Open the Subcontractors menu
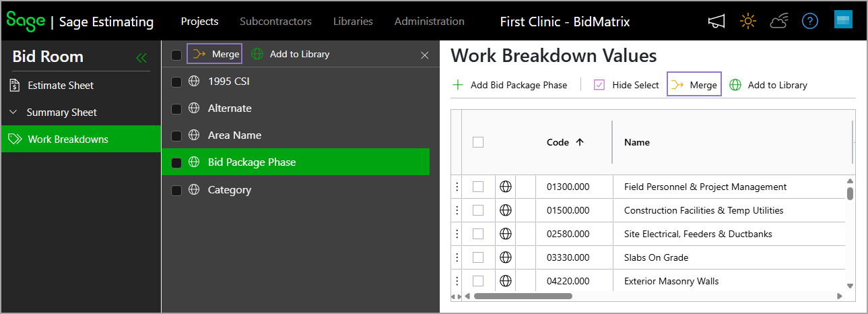This screenshot has width=868, height=314. click(275, 22)
